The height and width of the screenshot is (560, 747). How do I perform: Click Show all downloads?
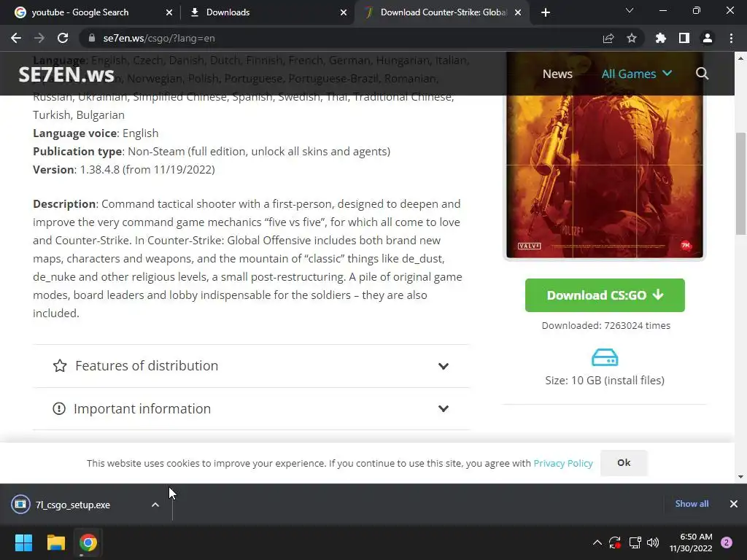[692, 504]
